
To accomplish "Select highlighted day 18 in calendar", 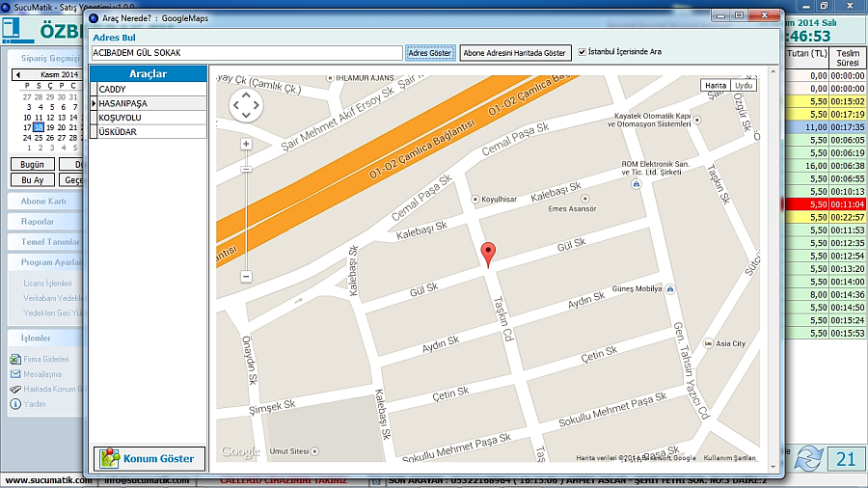I will [x=39, y=127].
